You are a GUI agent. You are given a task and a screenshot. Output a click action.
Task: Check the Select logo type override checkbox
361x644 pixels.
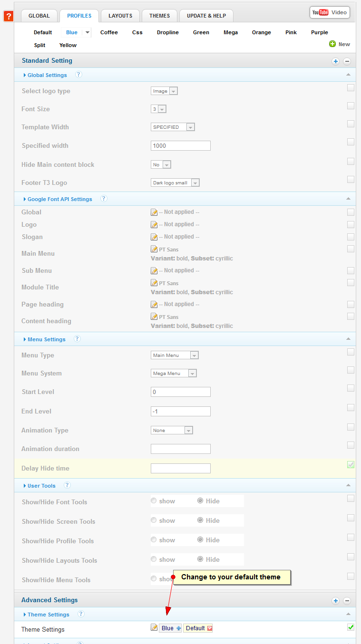tap(351, 87)
